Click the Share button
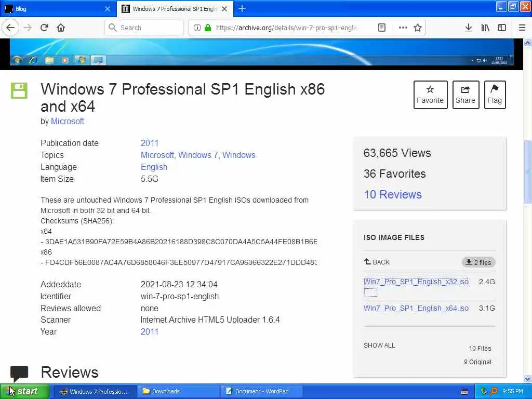This screenshot has height=399, width=532. [465, 95]
